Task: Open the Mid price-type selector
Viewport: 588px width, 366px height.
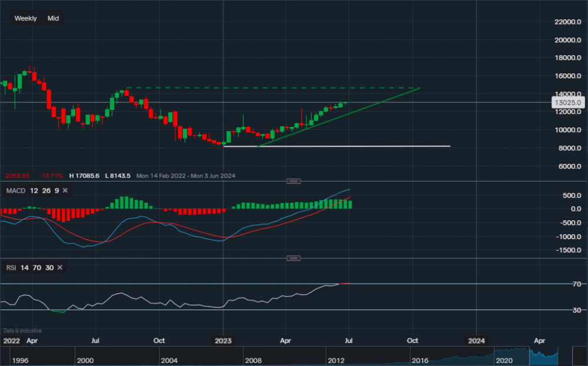Action: point(53,18)
